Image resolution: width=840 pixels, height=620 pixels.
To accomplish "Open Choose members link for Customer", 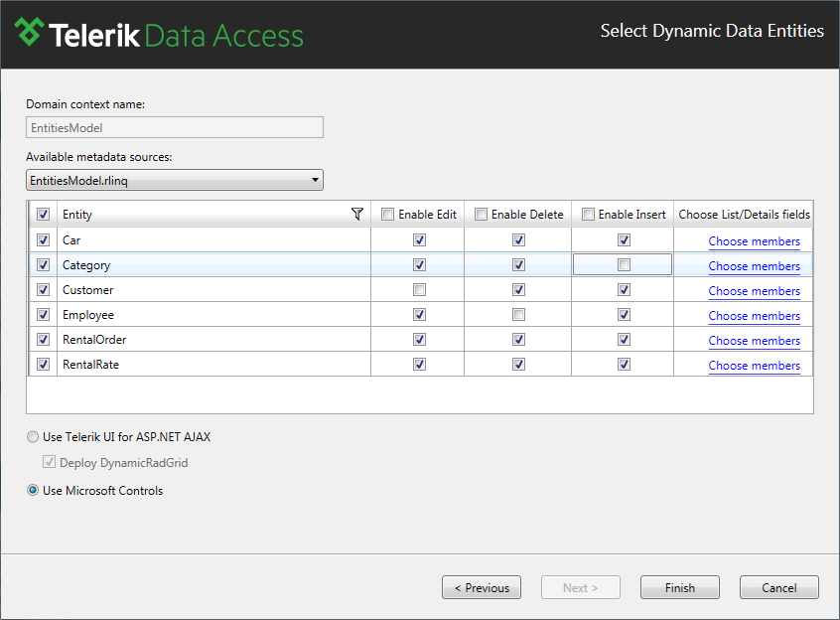I will (x=755, y=291).
